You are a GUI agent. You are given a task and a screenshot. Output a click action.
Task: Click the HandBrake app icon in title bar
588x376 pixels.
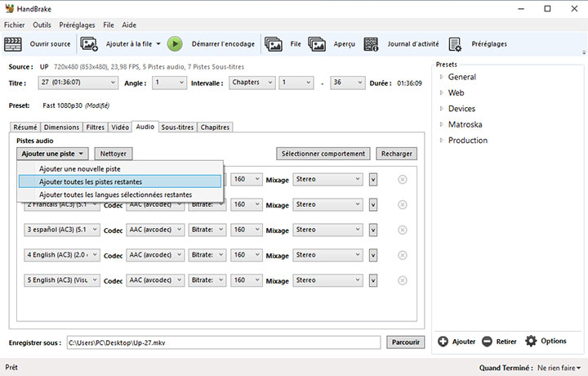pyautogui.click(x=9, y=9)
